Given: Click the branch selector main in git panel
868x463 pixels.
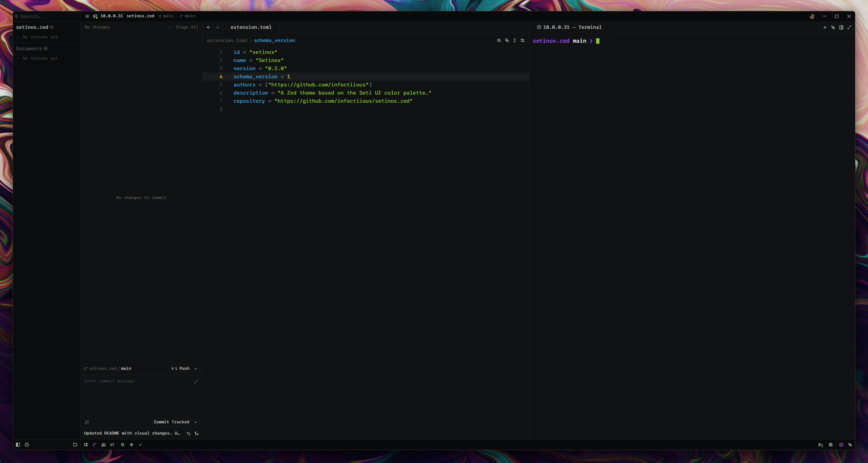Looking at the screenshot, I should pyautogui.click(x=126, y=368).
